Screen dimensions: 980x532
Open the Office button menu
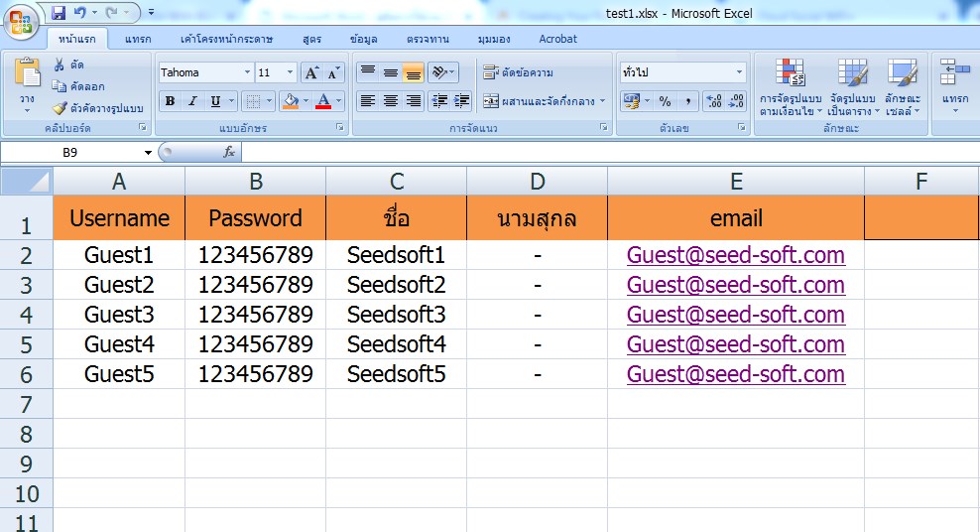[21, 22]
